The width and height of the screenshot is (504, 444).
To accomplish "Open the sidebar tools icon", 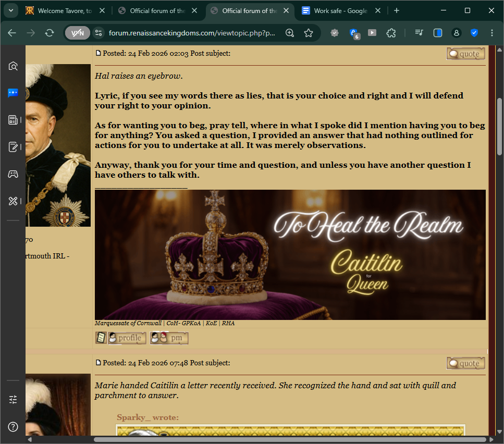I will pyautogui.click(x=13, y=201).
